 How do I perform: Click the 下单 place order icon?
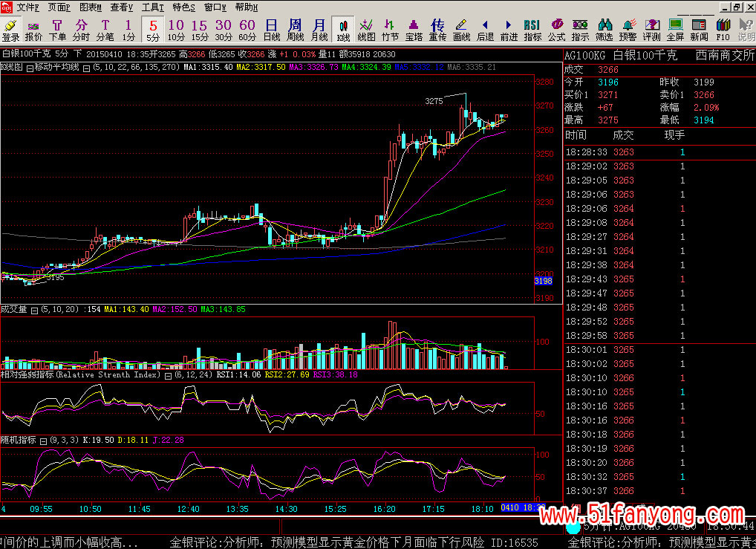[x=57, y=30]
